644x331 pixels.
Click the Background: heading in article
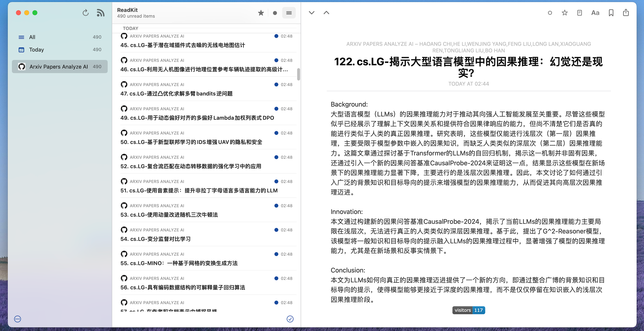tap(349, 104)
